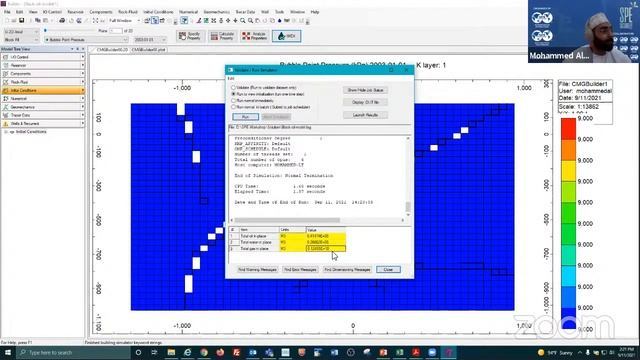Open the Numerical menu
Viewport: 640px width, 360px height.
[x=189, y=12]
